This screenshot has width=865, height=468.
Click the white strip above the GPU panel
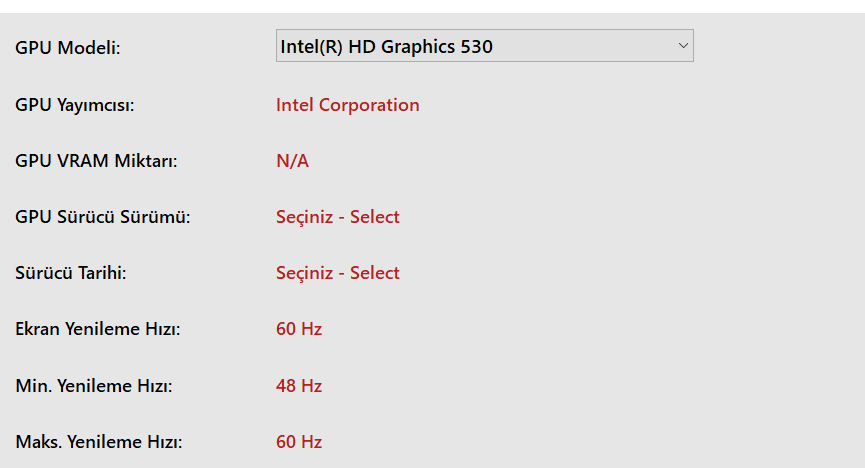432,6
